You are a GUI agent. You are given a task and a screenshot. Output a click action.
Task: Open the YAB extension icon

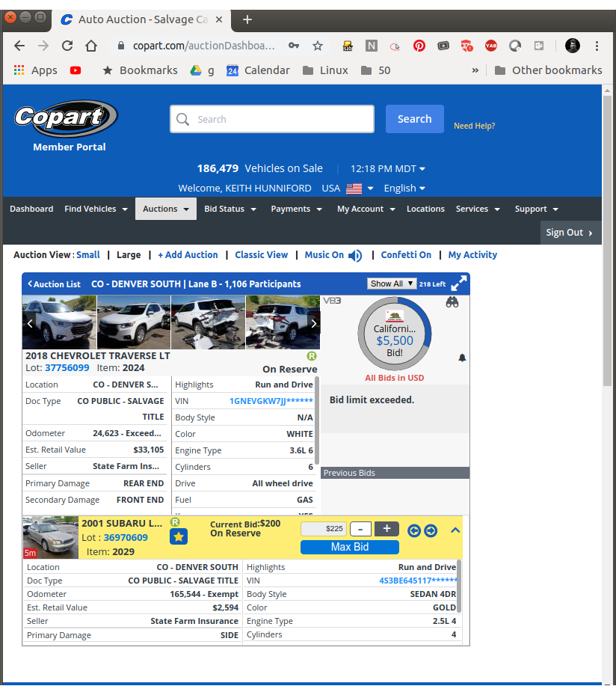point(490,46)
